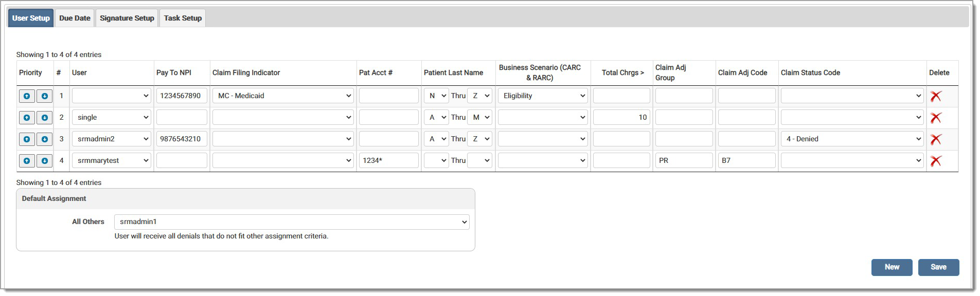
Task: Click the up arrow for srmadmin2 row
Action: 27,139
